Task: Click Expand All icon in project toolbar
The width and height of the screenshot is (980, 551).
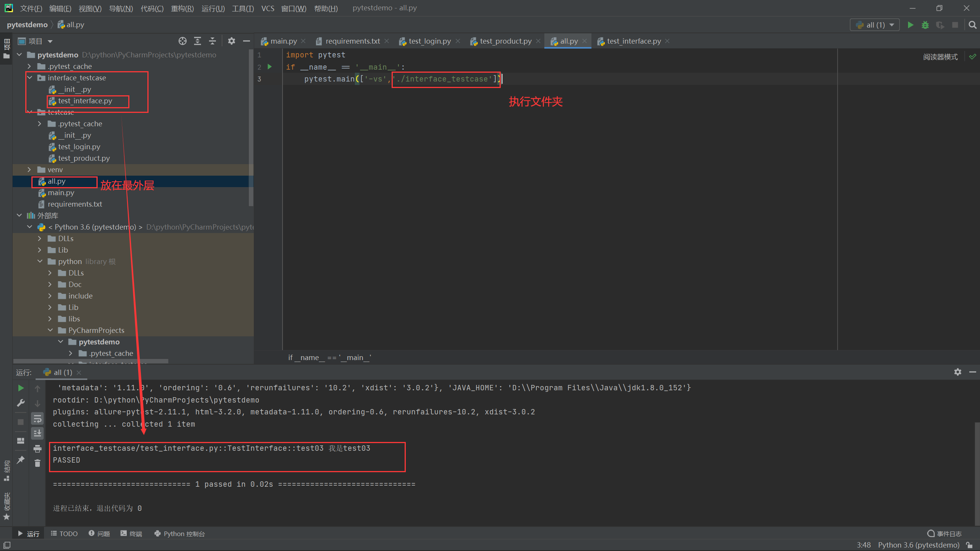Action: click(198, 41)
